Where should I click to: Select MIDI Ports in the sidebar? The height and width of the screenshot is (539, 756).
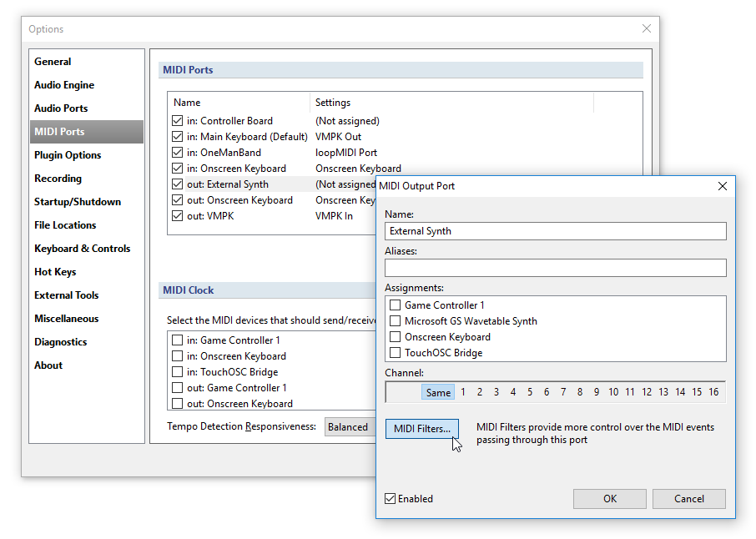pos(87,132)
